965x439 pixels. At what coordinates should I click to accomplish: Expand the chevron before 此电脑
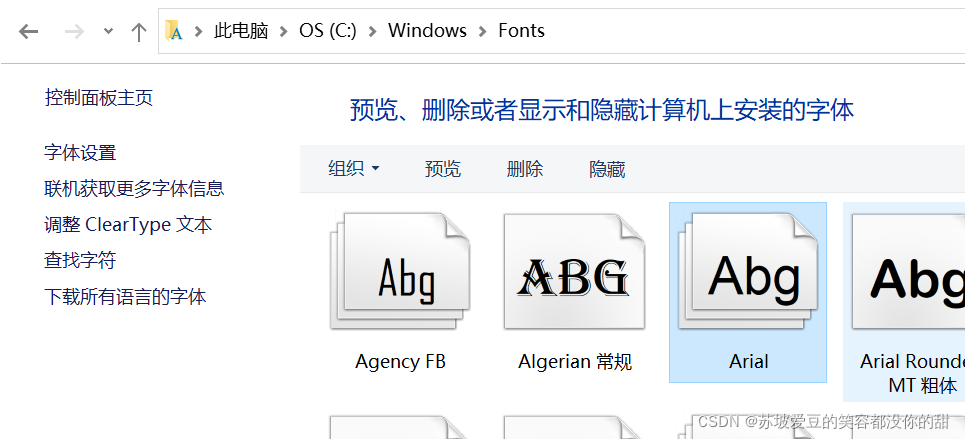[198, 31]
